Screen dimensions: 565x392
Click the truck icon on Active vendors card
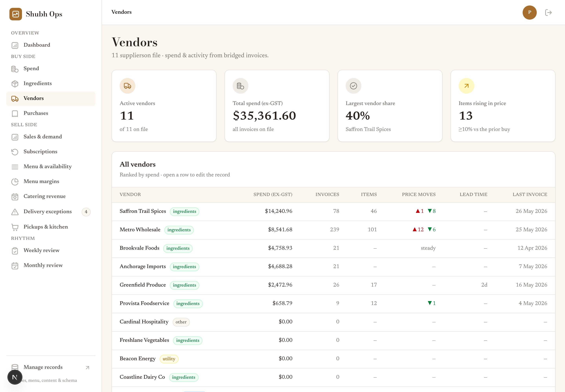pos(127,86)
